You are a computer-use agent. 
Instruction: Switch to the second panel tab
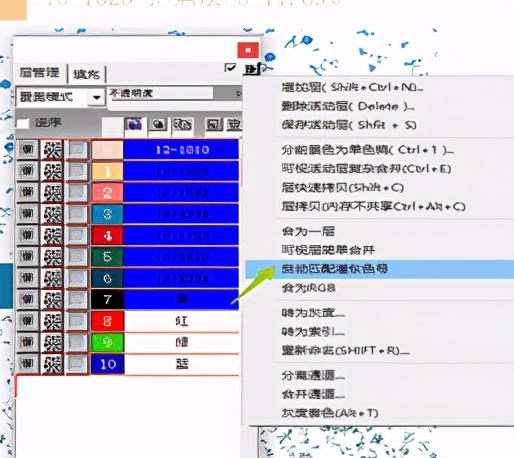coord(87,74)
